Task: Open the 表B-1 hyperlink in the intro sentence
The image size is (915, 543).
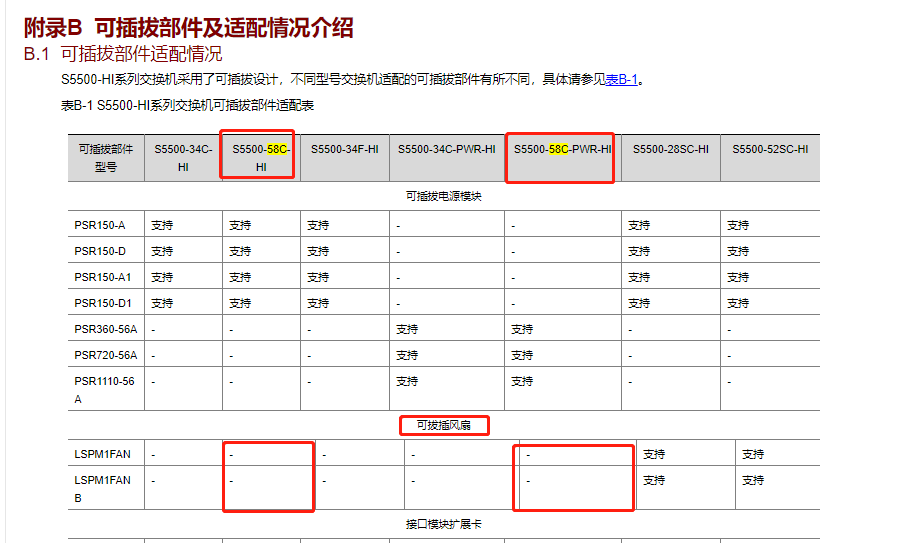Action: click(x=621, y=79)
